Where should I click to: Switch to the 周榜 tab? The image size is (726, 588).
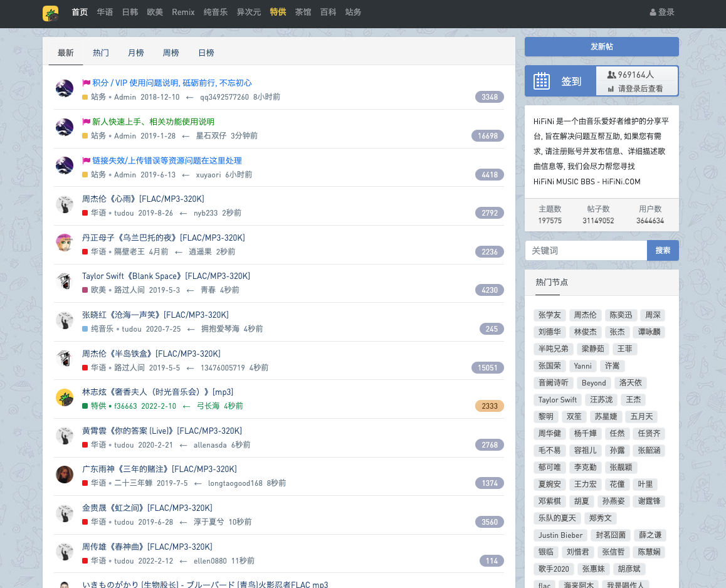click(x=171, y=53)
